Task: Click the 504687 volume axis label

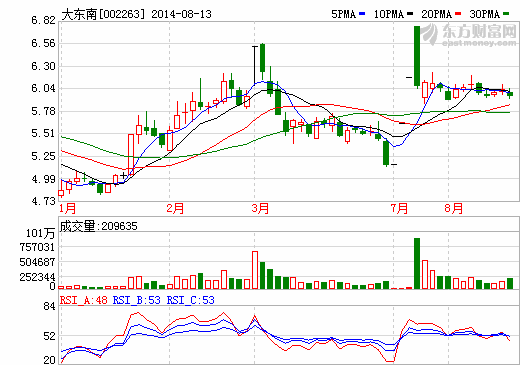Action: click(37, 262)
